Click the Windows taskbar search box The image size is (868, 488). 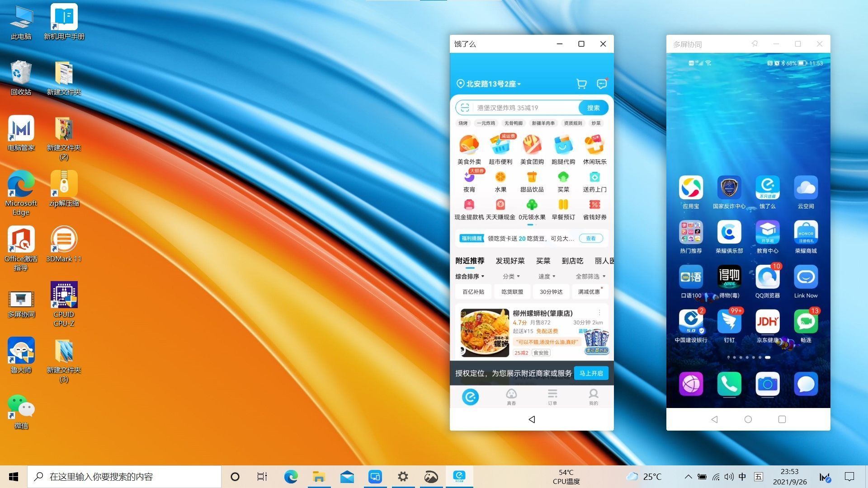124,477
